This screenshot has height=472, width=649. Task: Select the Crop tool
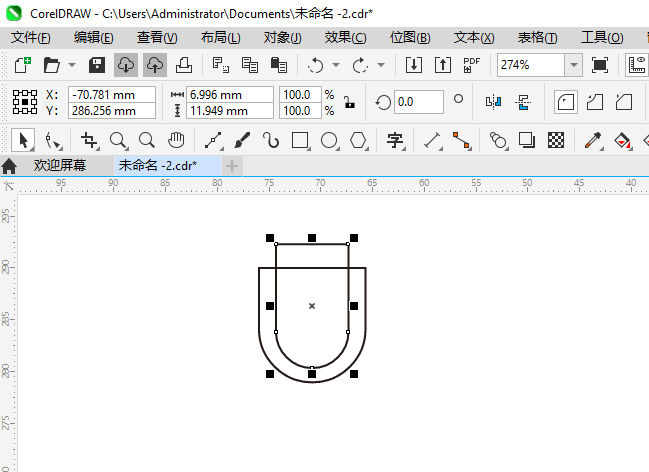pos(90,140)
